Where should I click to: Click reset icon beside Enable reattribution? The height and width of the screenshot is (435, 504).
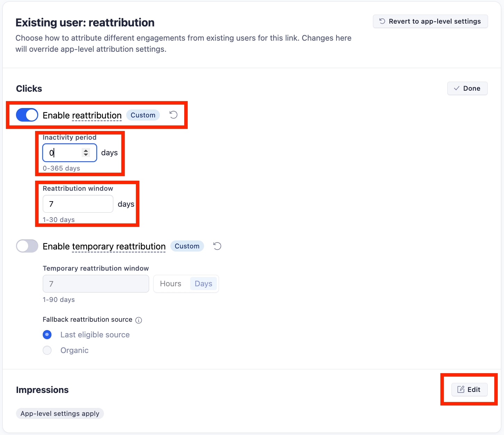coord(173,115)
